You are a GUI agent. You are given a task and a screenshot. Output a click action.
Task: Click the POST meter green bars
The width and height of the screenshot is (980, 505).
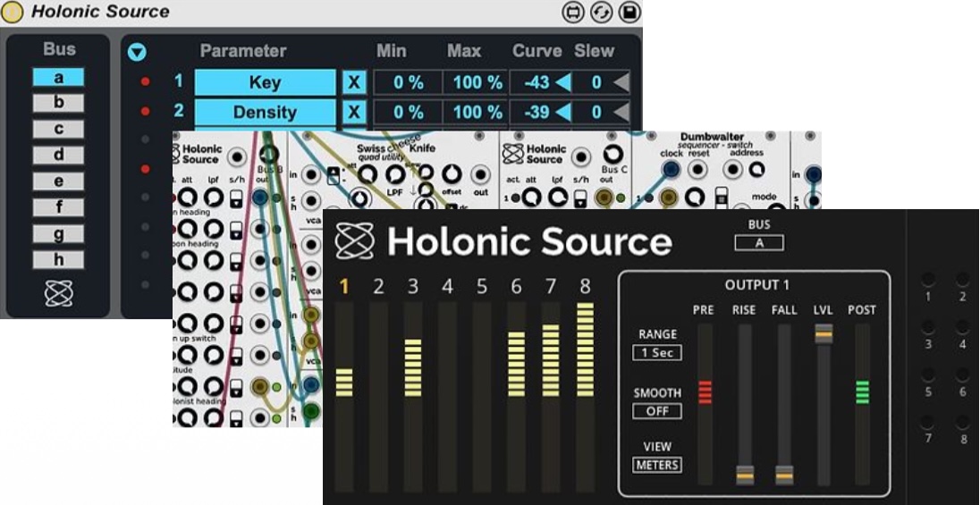pos(863,391)
